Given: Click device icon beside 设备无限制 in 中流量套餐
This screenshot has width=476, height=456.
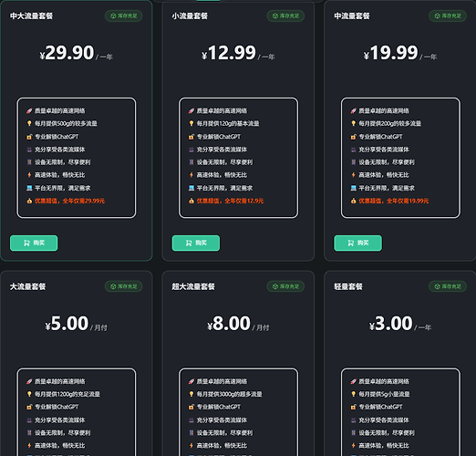Looking at the screenshot, I should (353, 162).
